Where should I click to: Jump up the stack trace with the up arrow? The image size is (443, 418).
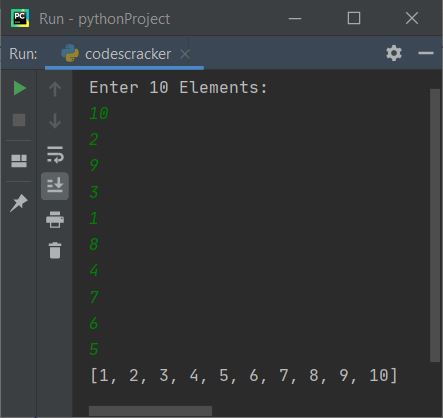(55, 89)
